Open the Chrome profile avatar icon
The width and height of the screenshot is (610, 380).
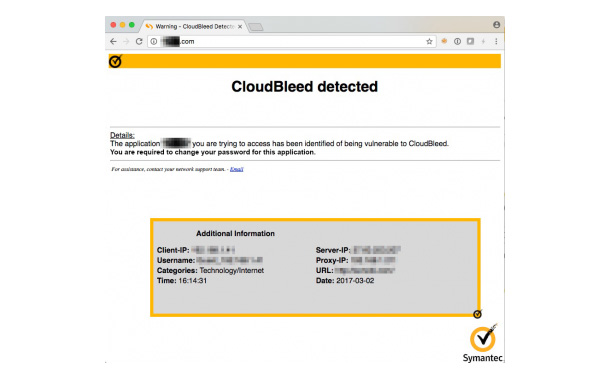point(496,25)
